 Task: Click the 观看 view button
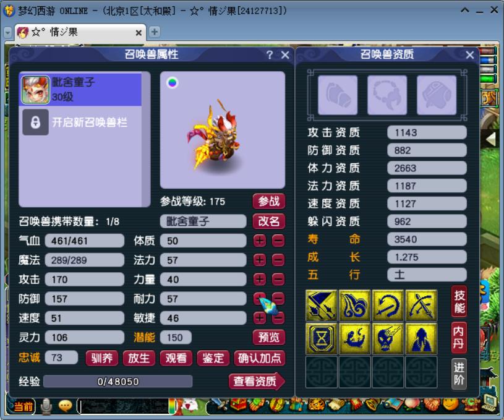pos(176,358)
